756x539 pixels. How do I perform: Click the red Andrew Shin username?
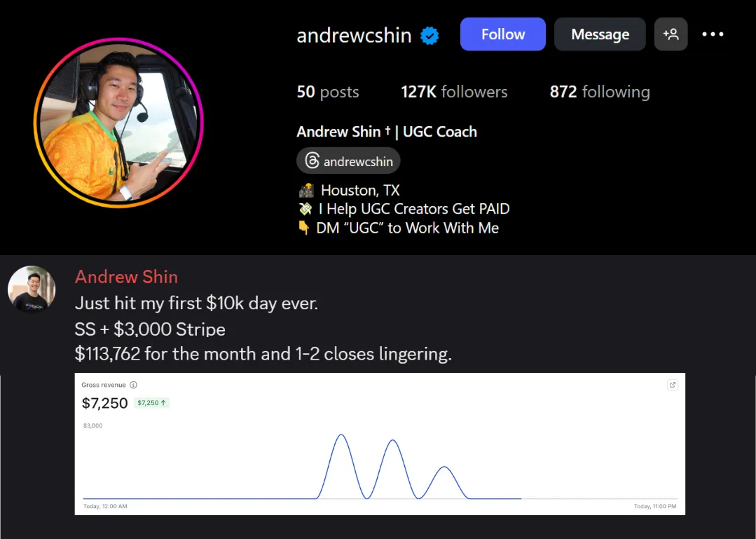pos(126,277)
